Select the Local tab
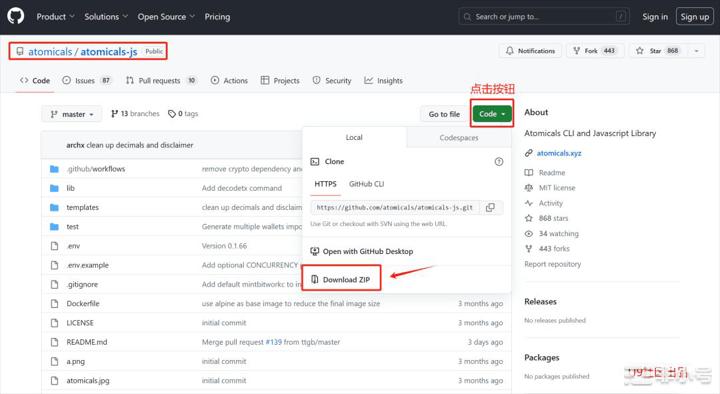 tap(354, 137)
